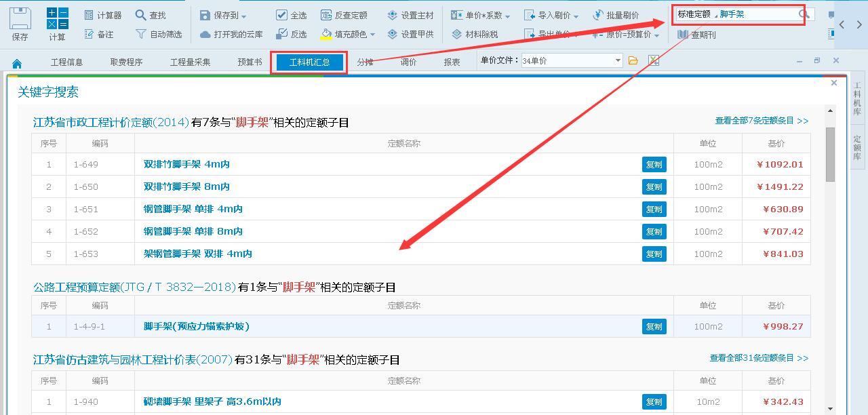Click the 脚手架 search keyword input field
Screen dimensions: 868x415
[x=757, y=14]
